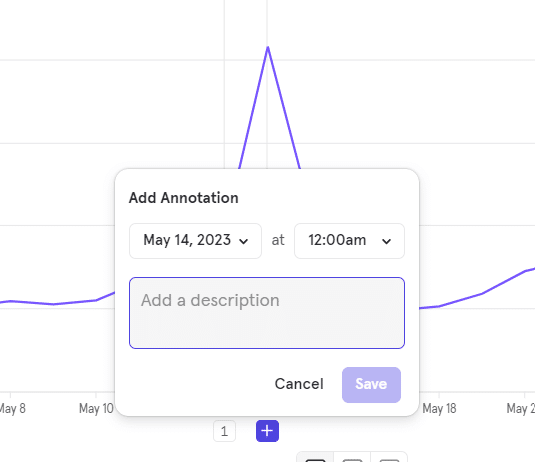Select the first highlighted view icon at bottom

tap(315, 457)
